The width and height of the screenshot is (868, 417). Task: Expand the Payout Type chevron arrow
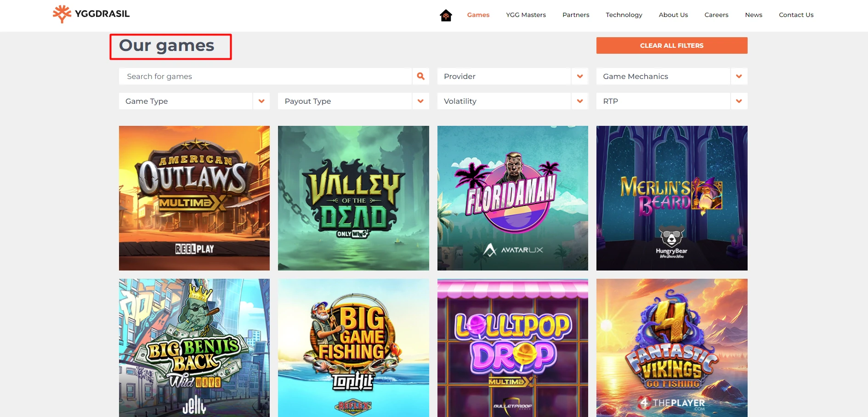click(420, 101)
